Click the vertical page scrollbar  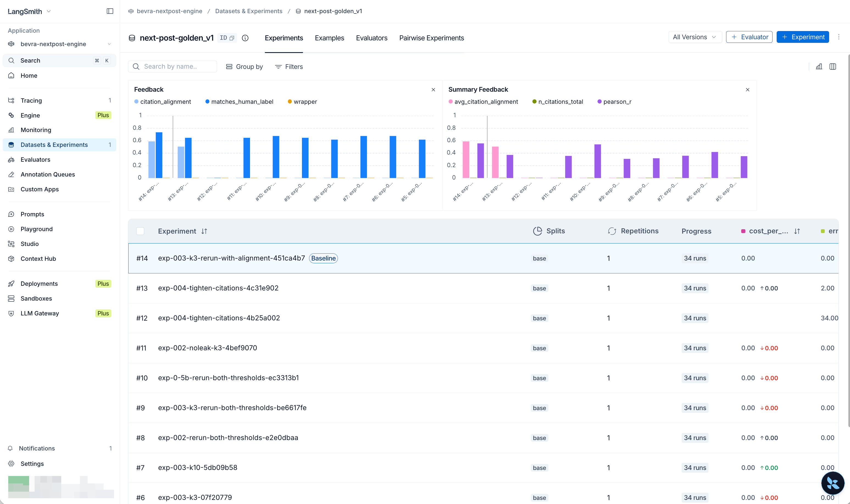point(848,240)
